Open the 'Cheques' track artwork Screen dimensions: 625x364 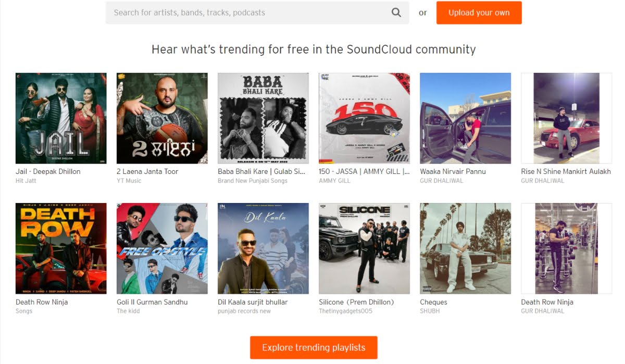(x=465, y=248)
